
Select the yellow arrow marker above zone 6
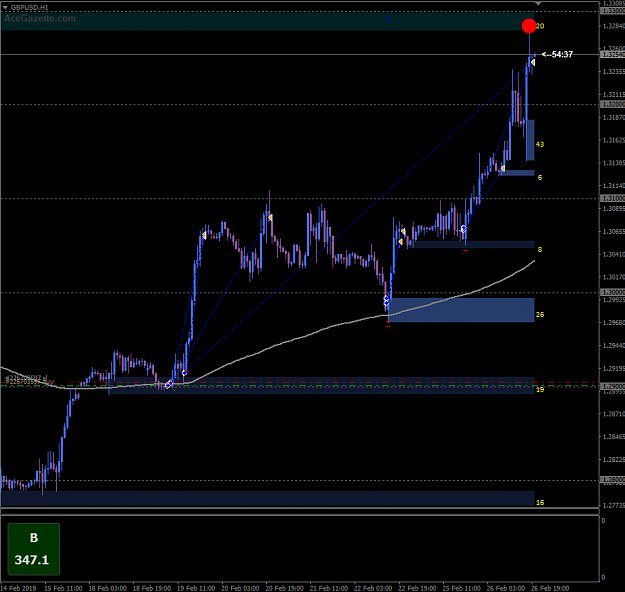click(x=503, y=169)
